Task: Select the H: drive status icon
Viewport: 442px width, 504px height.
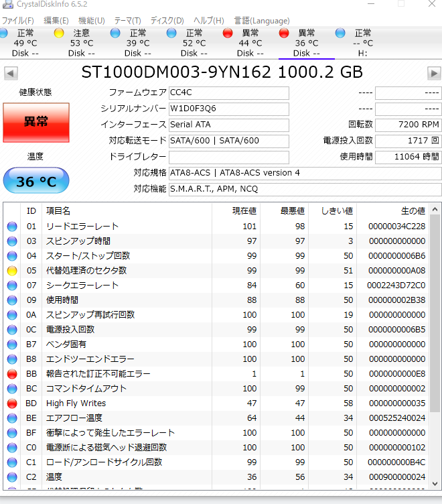Action: [340, 33]
